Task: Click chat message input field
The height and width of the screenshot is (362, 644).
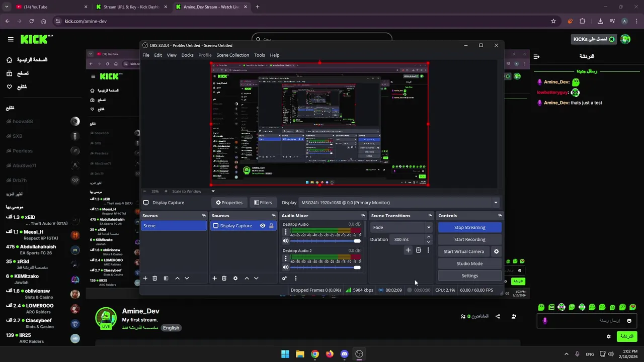Action: pyautogui.click(x=587, y=321)
